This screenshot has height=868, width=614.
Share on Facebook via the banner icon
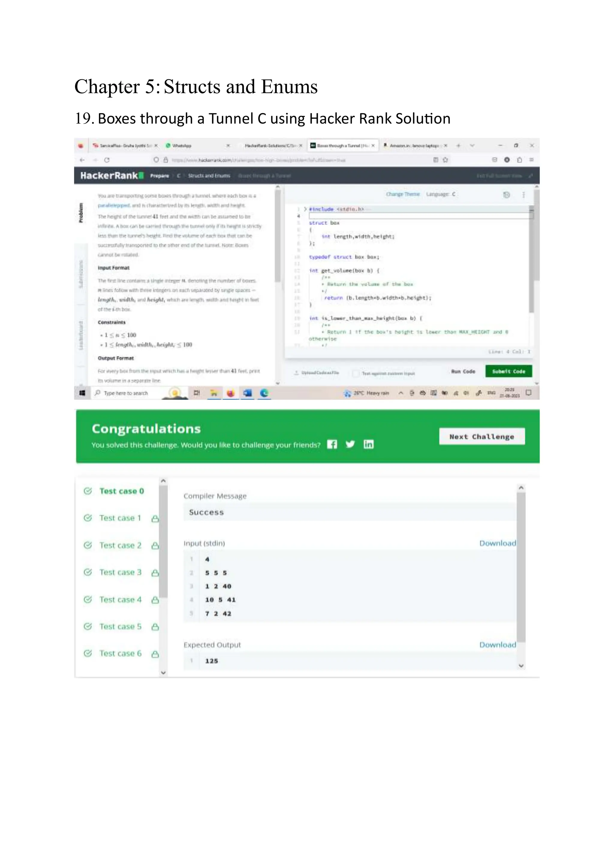[x=332, y=444]
